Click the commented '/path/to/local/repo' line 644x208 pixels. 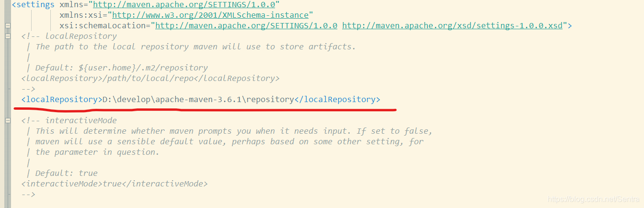point(150,78)
